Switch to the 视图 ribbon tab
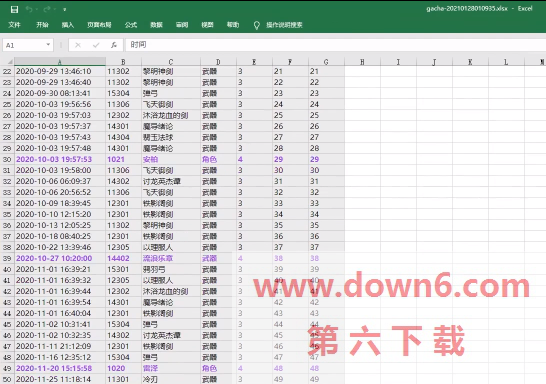Viewport: 546px width, 384px height. (x=207, y=25)
